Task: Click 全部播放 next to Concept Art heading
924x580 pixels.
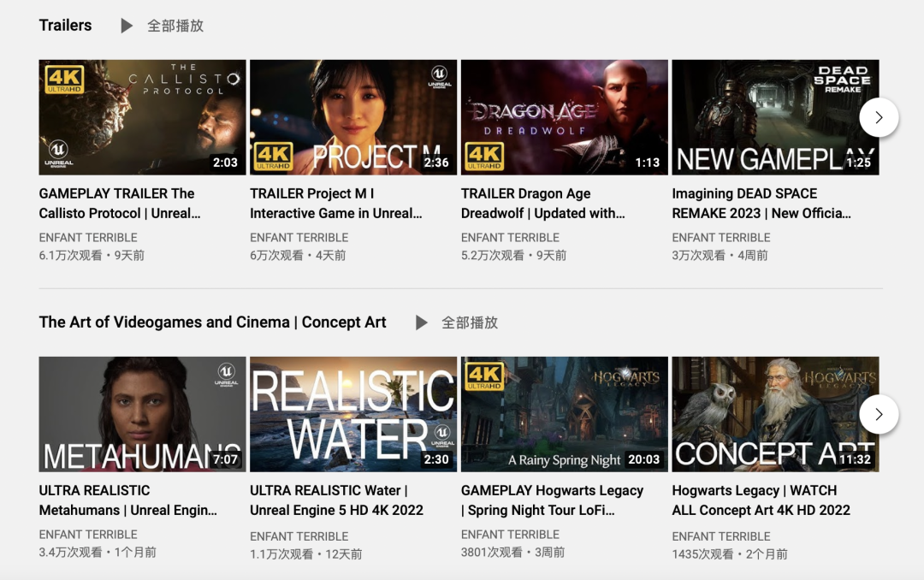Action: (x=470, y=323)
